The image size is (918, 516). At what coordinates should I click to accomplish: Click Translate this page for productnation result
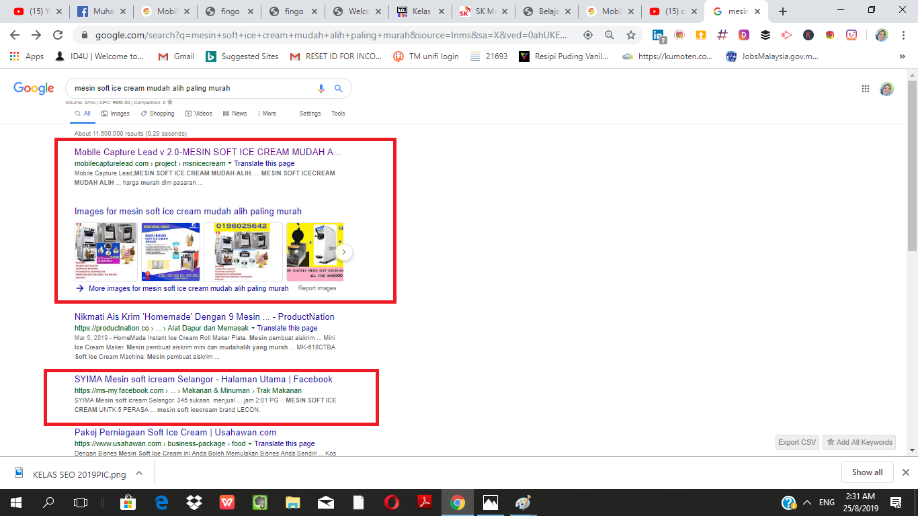287,328
